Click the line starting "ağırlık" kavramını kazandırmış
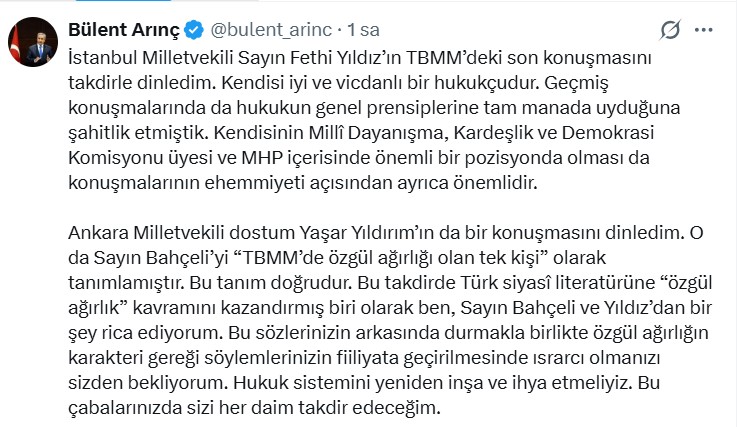 click(372, 310)
